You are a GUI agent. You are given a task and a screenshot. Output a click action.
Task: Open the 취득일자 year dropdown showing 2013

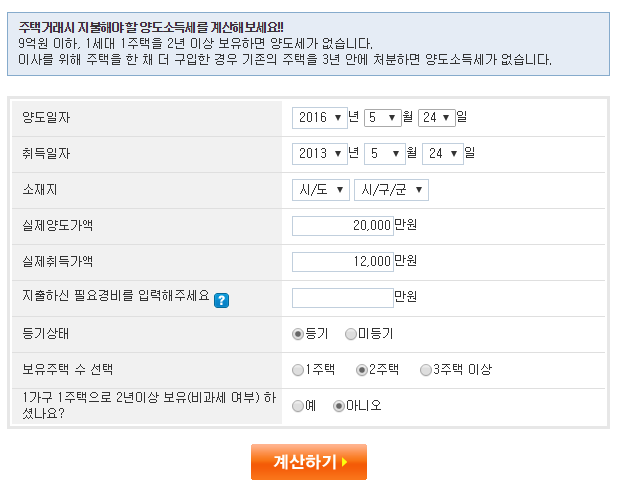pyautogui.click(x=320, y=154)
